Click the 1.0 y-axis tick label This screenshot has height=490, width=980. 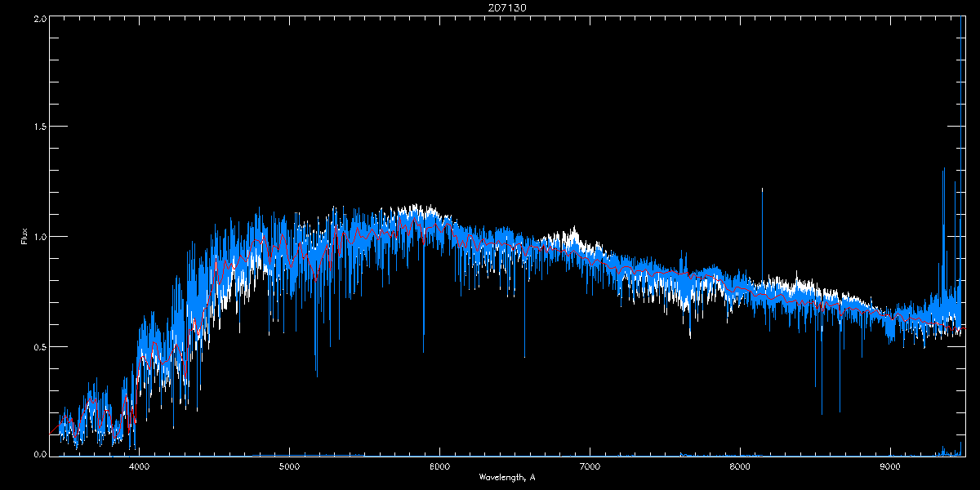(38, 237)
